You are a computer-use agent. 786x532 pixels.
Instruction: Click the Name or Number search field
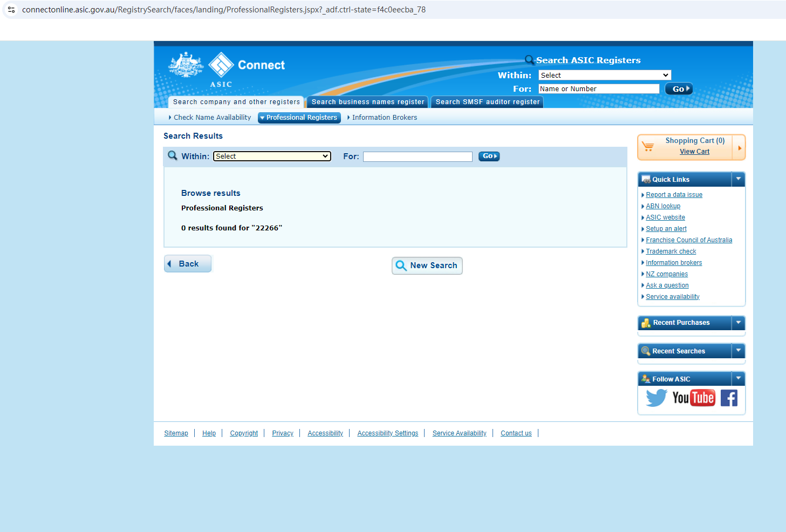click(x=599, y=89)
